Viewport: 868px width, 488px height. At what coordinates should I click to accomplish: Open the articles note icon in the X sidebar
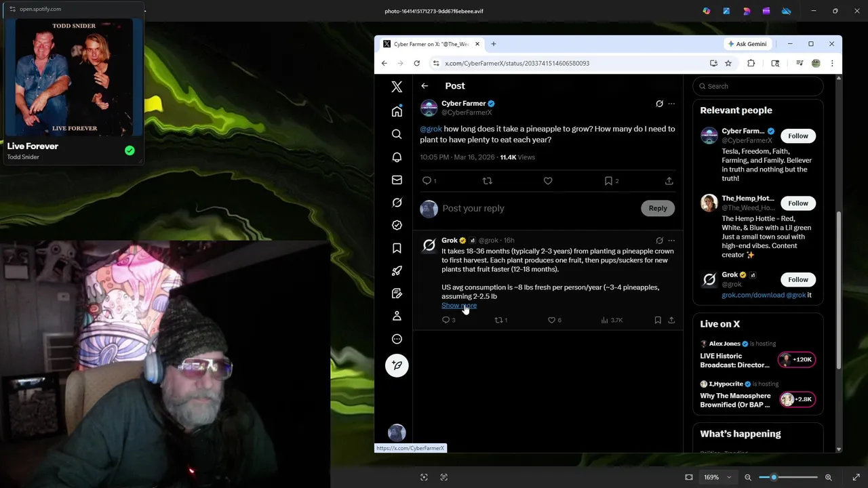[x=397, y=293]
